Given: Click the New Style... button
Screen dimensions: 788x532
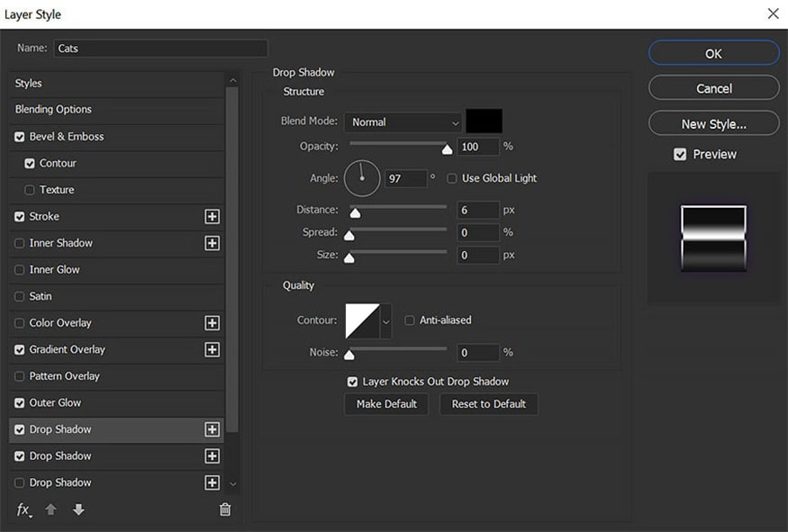Looking at the screenshot, I should click(x=713, y=124).
